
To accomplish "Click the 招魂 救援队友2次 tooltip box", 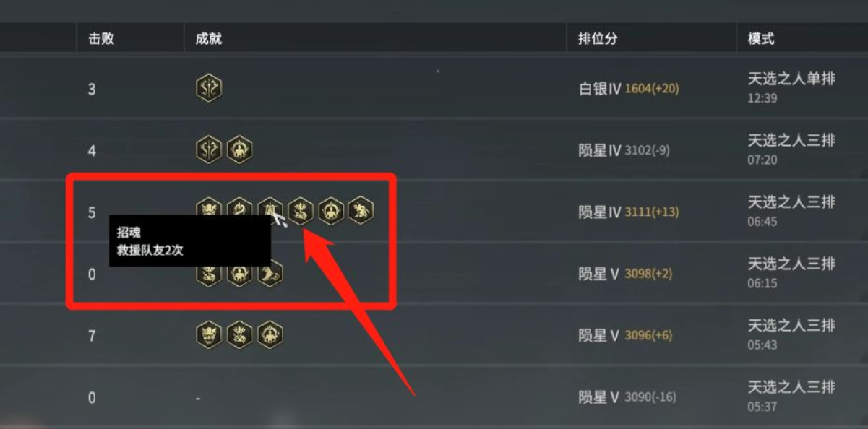I will (x=190, y=241).
